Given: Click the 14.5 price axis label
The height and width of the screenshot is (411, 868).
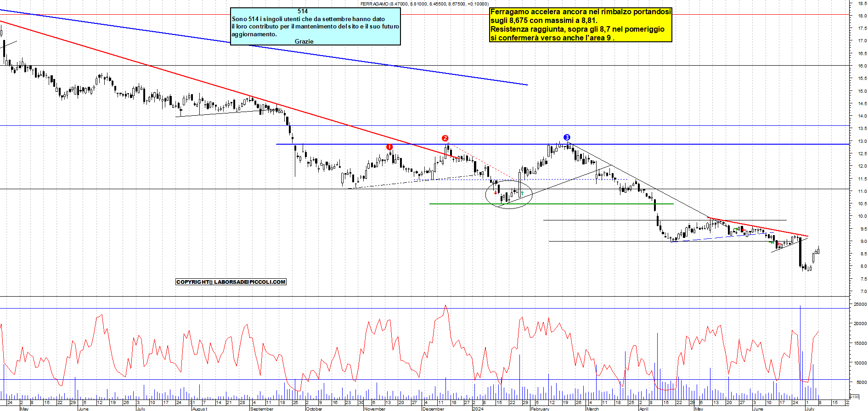Looking at the screenshot, I should (862, 103).
